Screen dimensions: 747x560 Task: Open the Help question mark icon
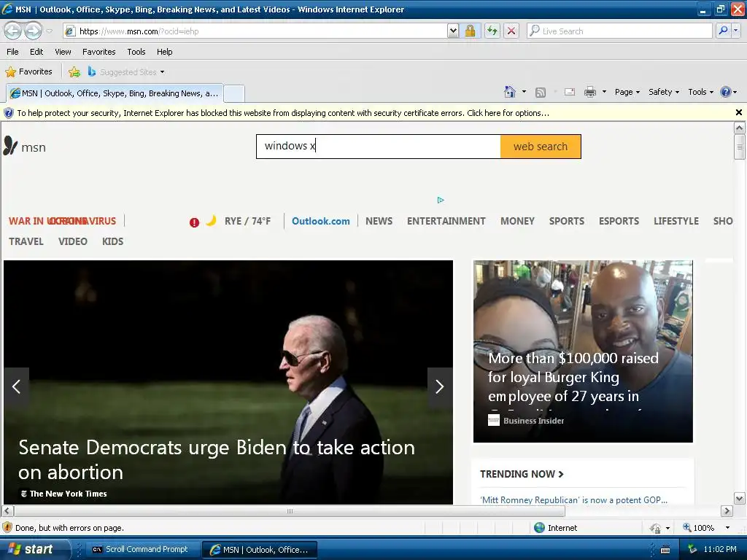tap(725, 92)
